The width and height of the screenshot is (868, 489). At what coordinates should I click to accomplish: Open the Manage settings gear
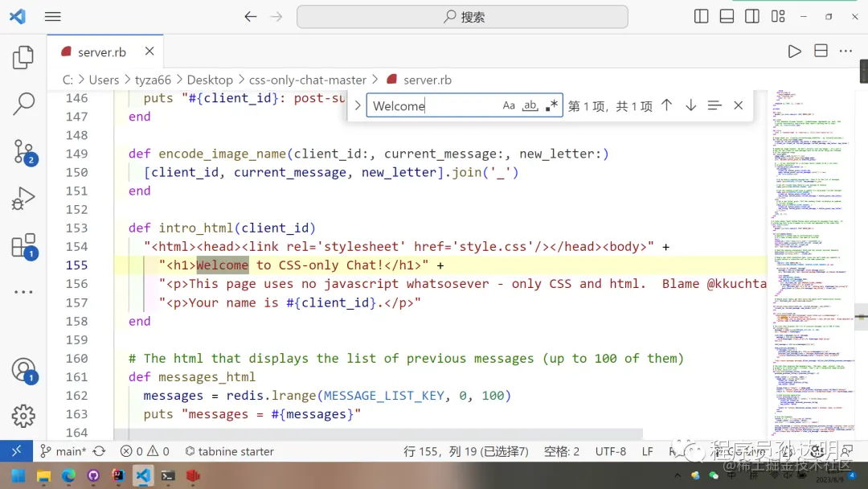coord(23,415)
